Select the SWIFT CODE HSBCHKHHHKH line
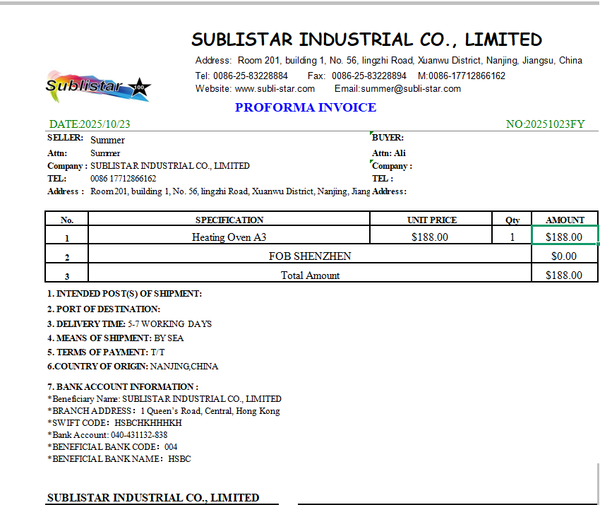The height and width of the screenshot is (505, 600). click(x=114, y=423)
